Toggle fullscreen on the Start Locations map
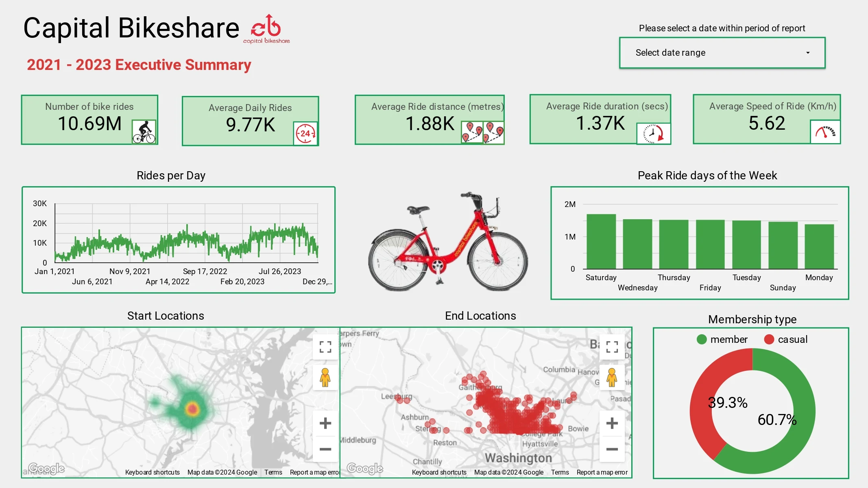This screenshot has height=488, width=868. coord(325,347)
